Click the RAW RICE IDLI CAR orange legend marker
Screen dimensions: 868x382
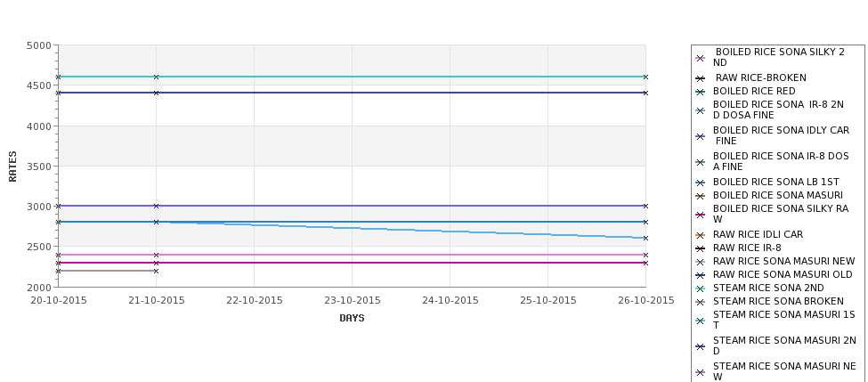(x=701, y=235)
